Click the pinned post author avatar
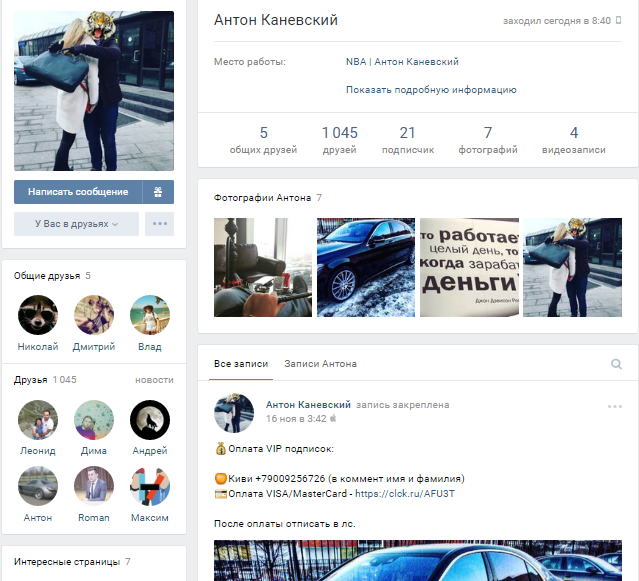Image resolution: width=639 pixels, height=581 pixels. pos(234,412)
